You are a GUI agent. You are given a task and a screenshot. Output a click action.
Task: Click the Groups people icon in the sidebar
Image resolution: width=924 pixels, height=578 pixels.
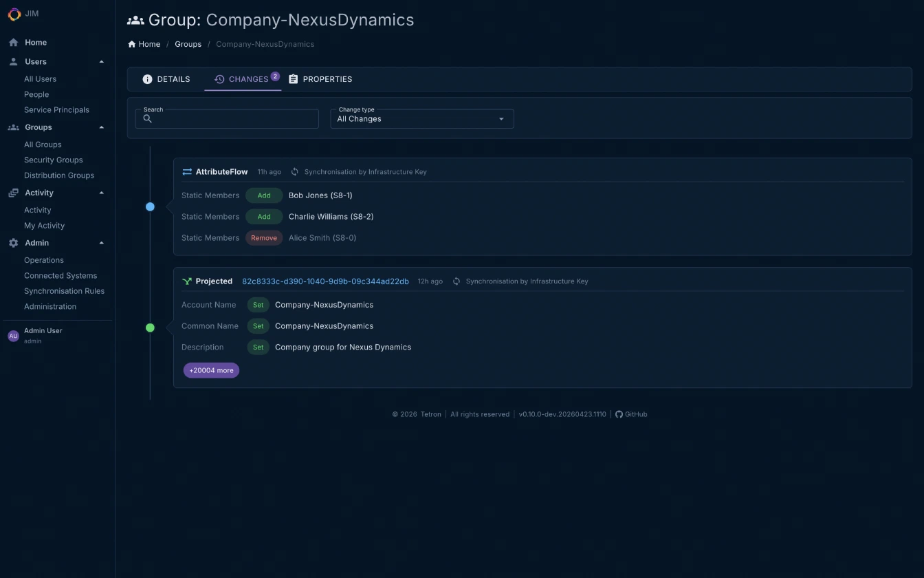coord(12,127)
